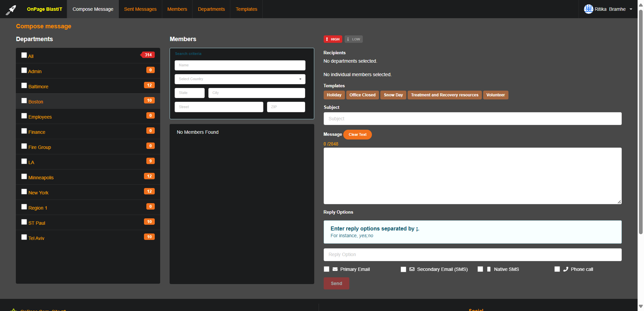Image resolution: width=644 pixels, height=311 pixels.
Task: Check the Boston department checkbox
Action: [24, 101]
